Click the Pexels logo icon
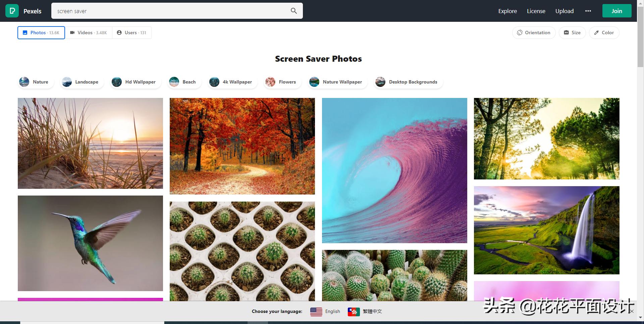Image resolution: width=644 pixels, height=324 pixels. click(12, 11)
